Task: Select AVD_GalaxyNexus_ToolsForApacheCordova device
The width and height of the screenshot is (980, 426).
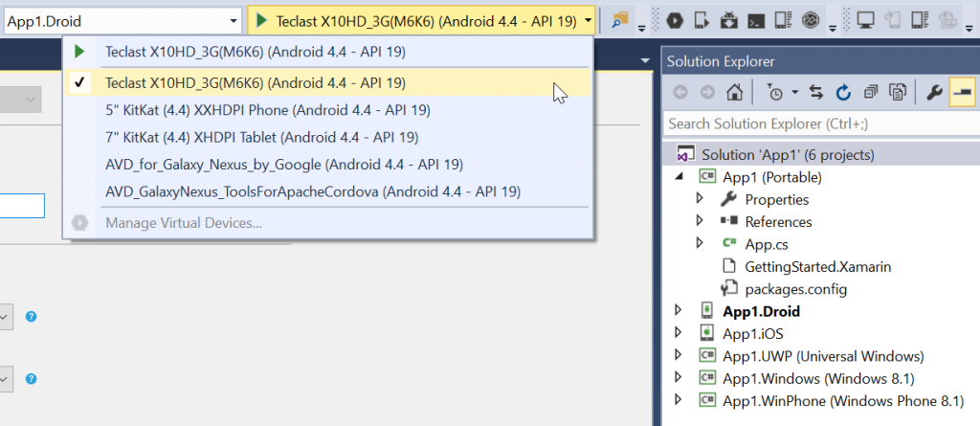Action: point(327,191)
